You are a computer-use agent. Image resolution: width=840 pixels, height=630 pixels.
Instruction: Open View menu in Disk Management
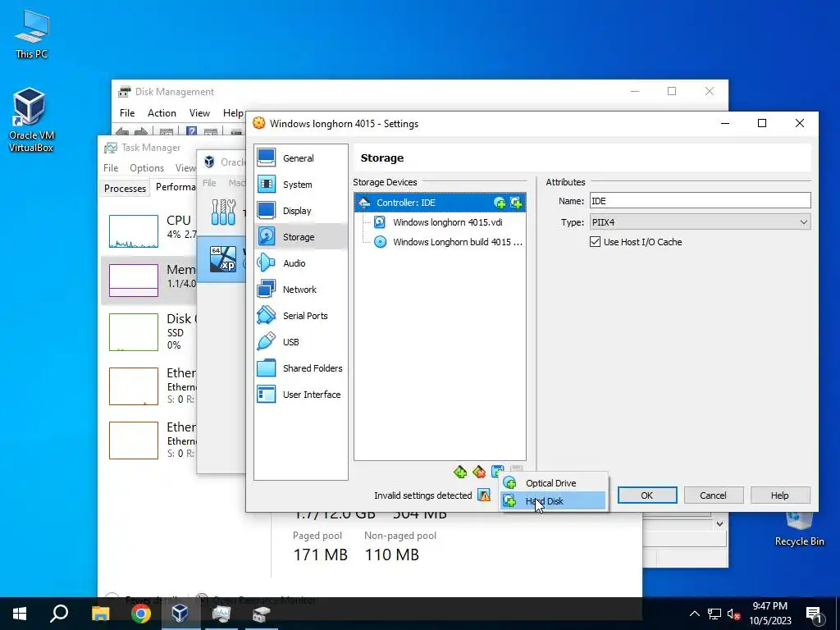pyautogui.click(x=199, y=113)
